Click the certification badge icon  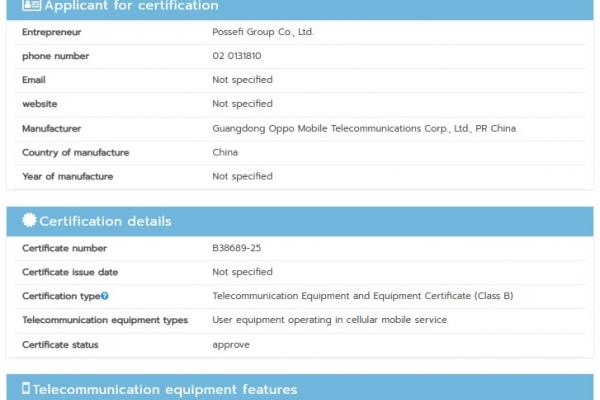(29, 220)
